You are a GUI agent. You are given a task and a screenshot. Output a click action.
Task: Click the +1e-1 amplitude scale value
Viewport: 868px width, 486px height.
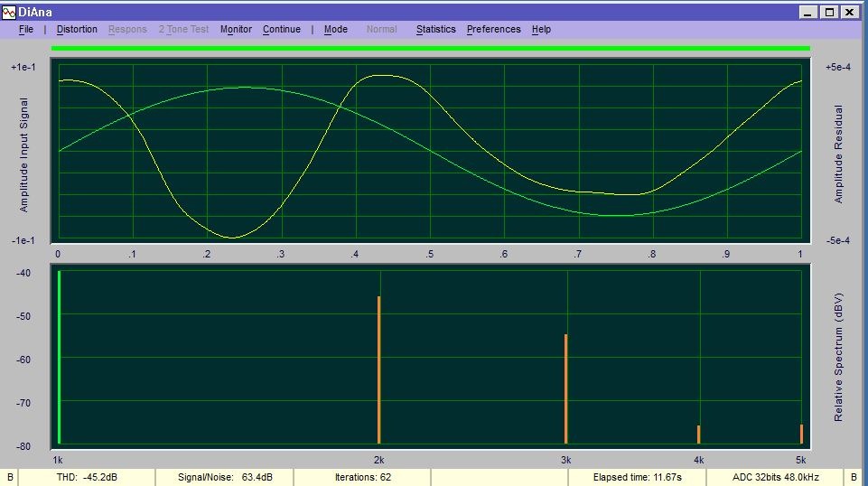point(23,67)
